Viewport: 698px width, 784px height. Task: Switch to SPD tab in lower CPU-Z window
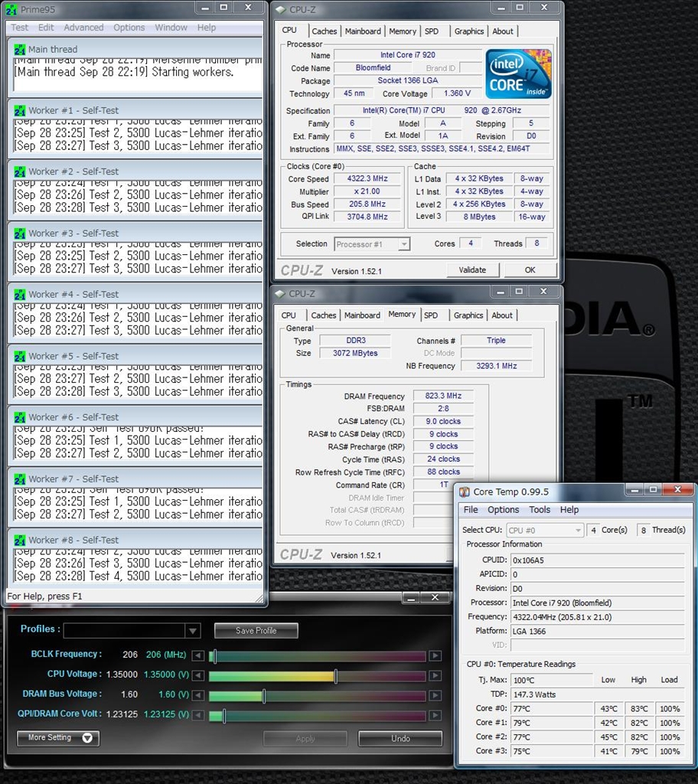431,315
